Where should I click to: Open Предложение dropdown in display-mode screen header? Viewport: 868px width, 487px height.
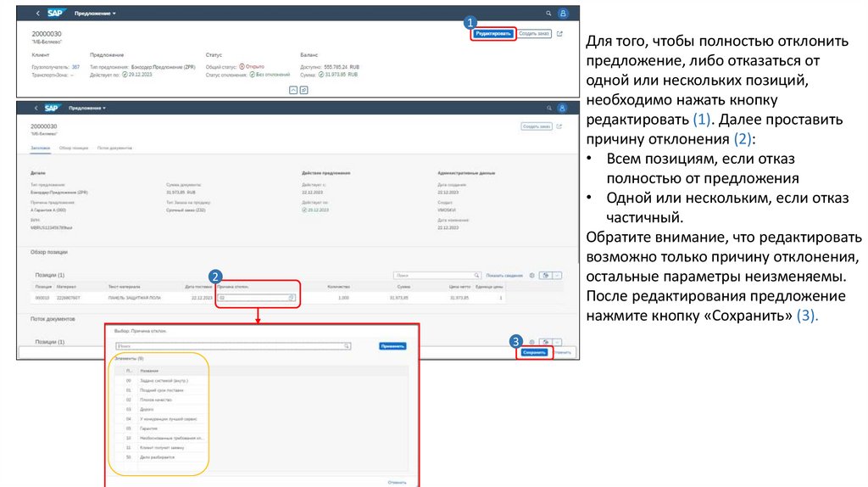pos(95,14)
